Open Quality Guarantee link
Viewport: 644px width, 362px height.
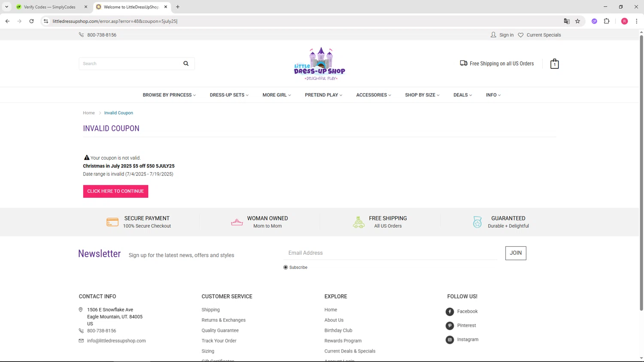(220, 330)
